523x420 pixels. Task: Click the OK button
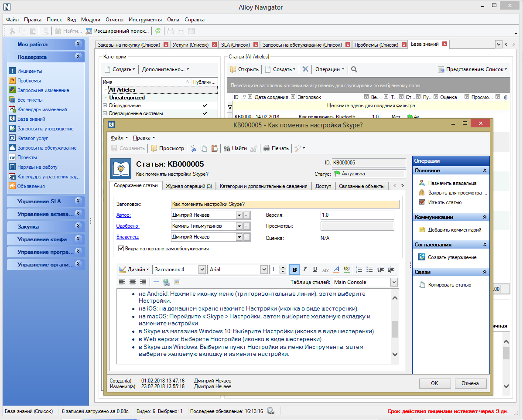point(434,383)
